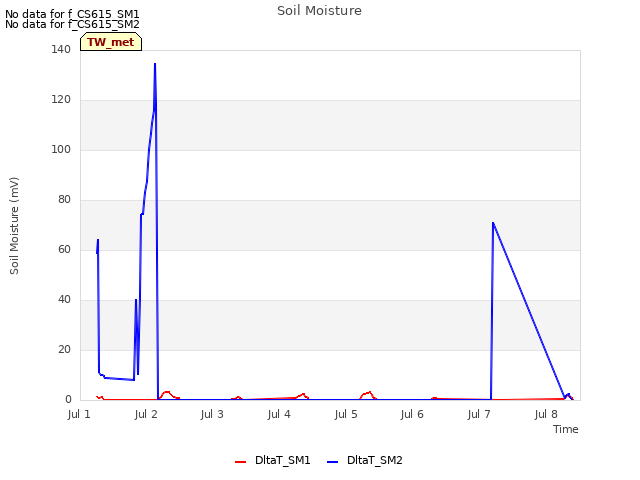Click the Jul 8 x-axis tick label

[x=546, y=414]
